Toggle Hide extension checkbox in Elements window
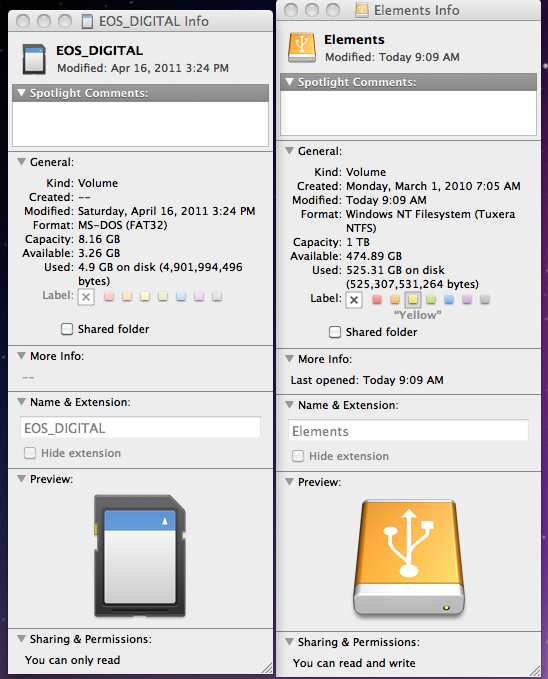 click(298, 456)
